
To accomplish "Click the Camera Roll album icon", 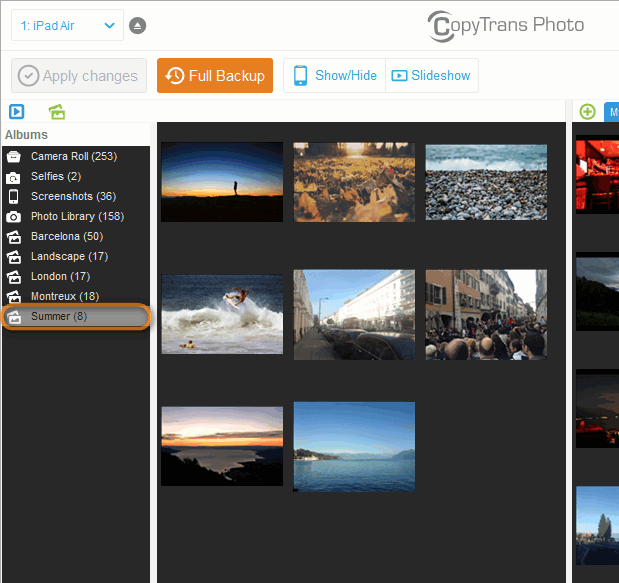I will tap(13, 157).
